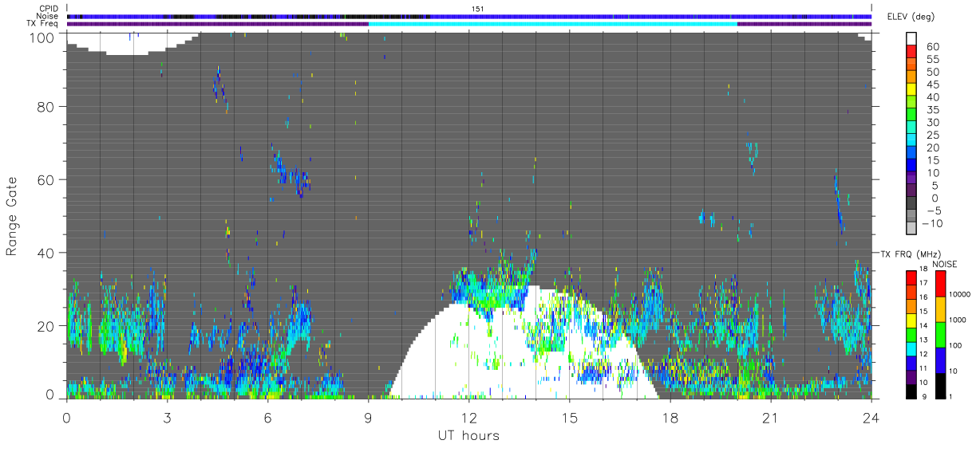
Task: Click the "UT hours" x-axis title
Action: [x=468, y=436]
